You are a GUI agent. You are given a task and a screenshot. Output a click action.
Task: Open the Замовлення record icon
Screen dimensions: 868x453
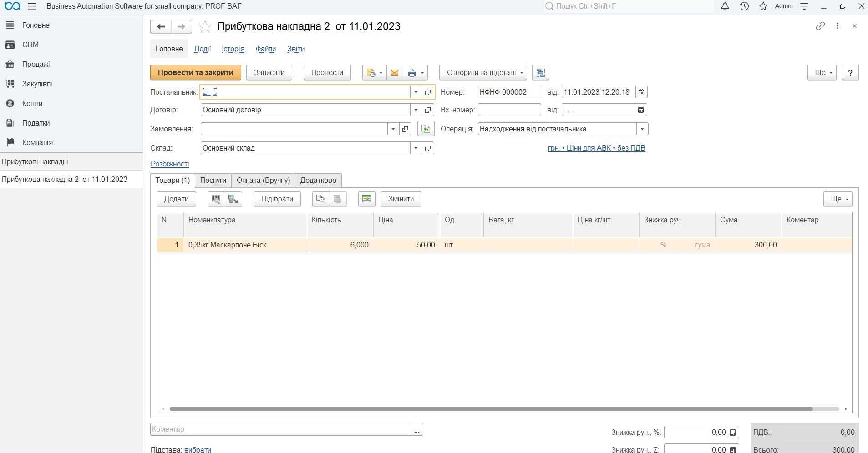click(405, 129)
